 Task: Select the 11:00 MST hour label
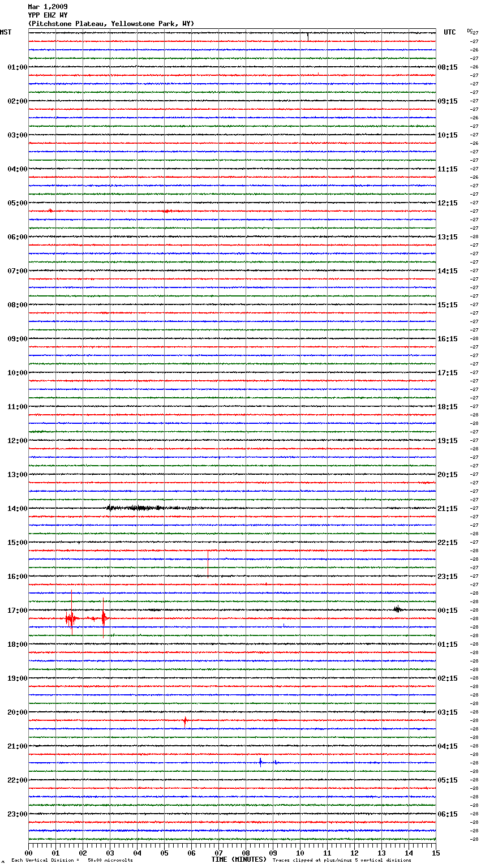(x=18, y=407)
